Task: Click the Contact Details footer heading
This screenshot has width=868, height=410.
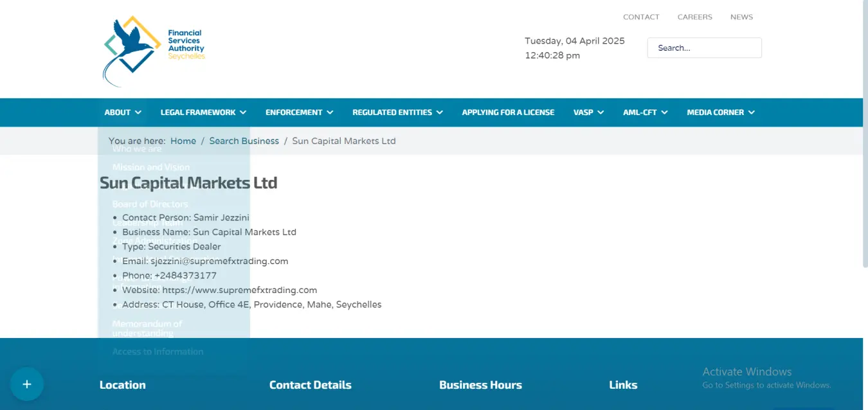Action: [311, 385]
